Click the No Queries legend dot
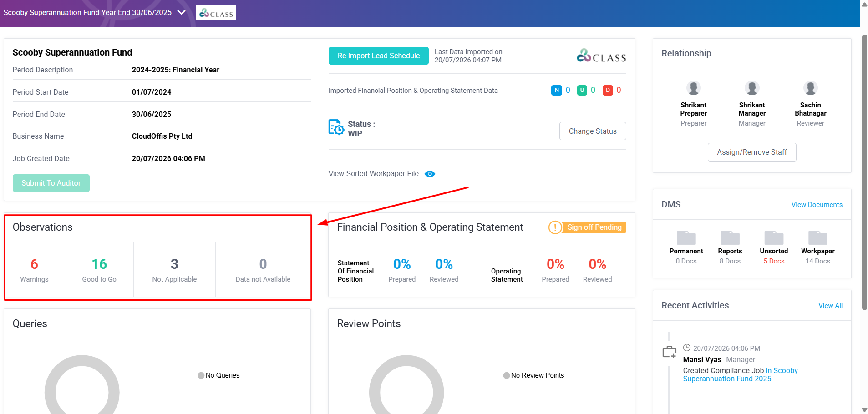Screen dimensions: 868x414 [x=201, y=375]
